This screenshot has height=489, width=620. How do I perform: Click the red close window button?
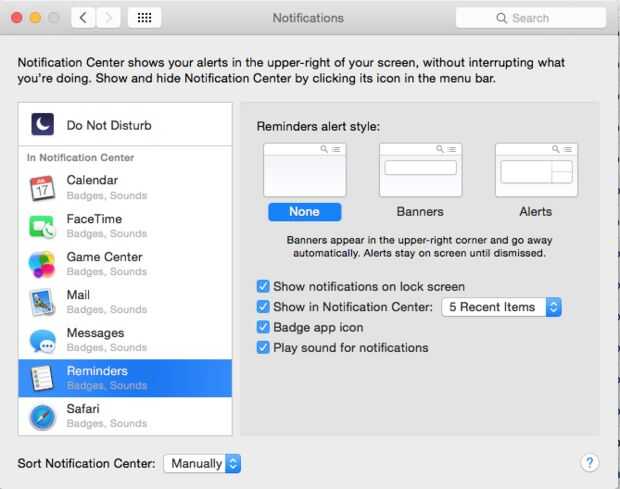pyautogui.click(x=17, y=18)
